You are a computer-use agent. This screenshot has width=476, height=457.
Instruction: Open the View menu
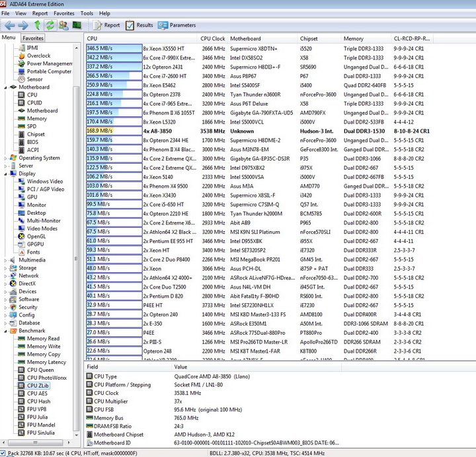coord(20,13)
